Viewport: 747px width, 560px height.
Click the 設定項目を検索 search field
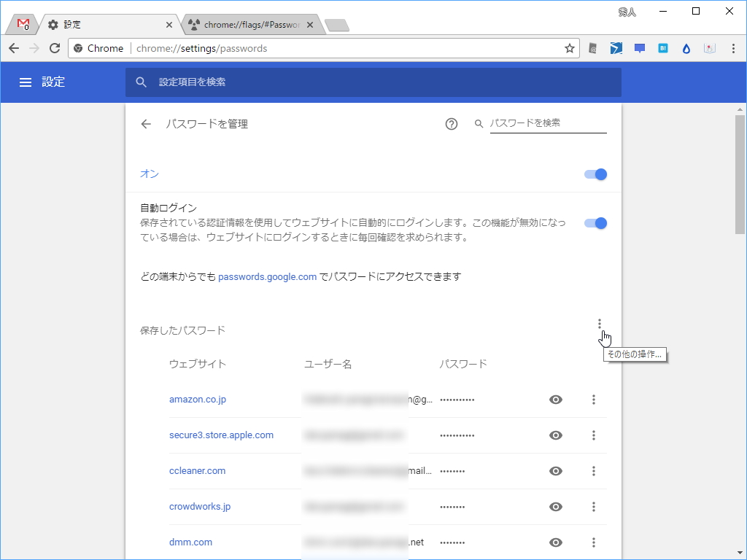coord(373,82)
